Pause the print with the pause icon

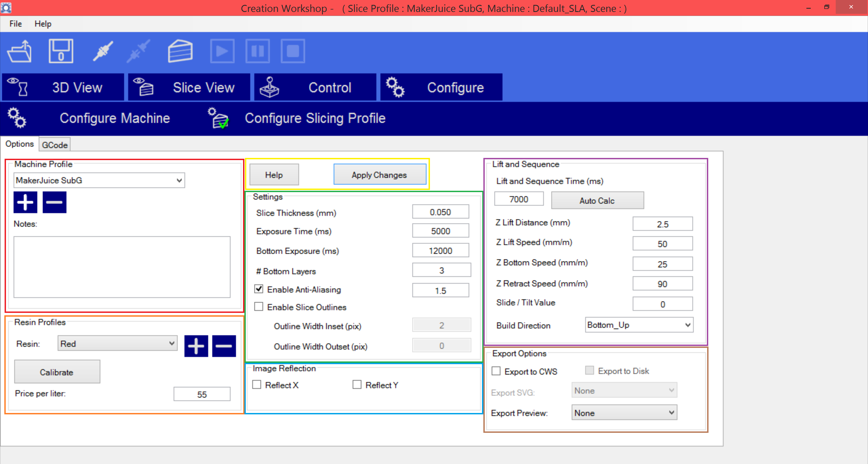[258, 51]
